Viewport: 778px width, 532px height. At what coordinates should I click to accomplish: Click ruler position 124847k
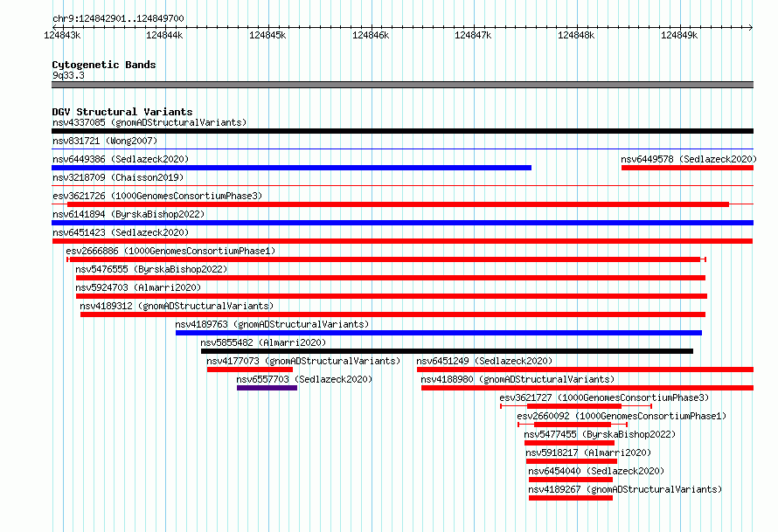coord(473,35)
